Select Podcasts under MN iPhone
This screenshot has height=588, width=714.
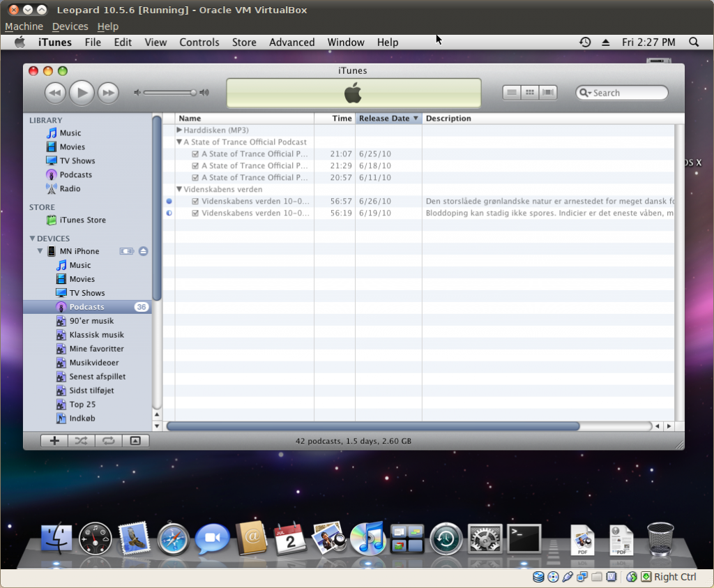coord(87,307)
